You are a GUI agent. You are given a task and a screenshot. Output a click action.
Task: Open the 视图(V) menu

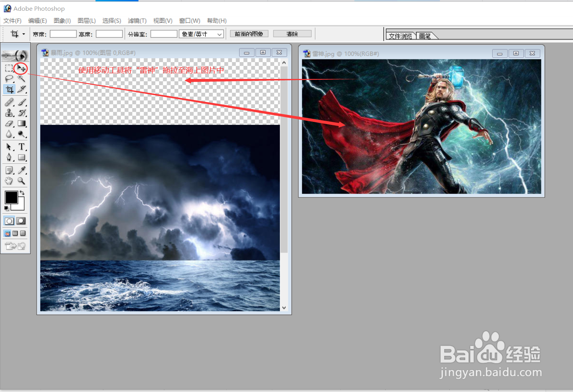pyautogui.click(x=163, y=21)
